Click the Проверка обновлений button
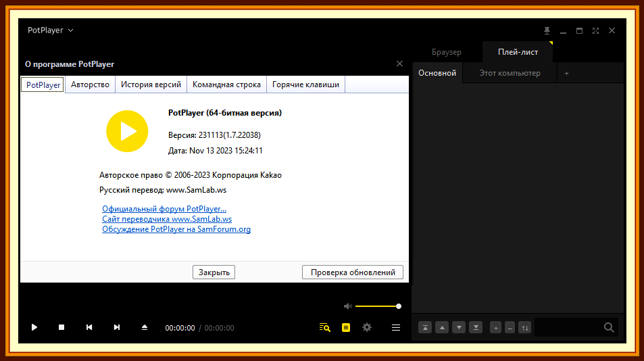The image size is (644, 361). [352, 272]
